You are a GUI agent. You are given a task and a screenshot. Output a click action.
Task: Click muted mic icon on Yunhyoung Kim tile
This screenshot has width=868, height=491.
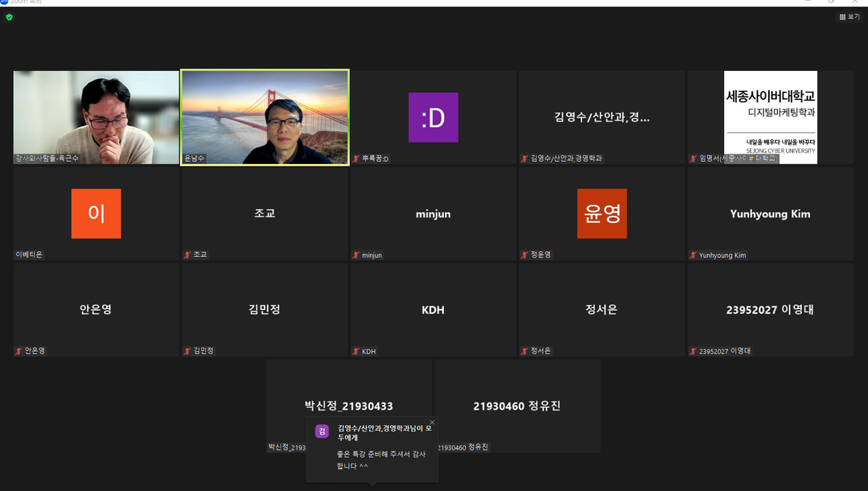693,255
